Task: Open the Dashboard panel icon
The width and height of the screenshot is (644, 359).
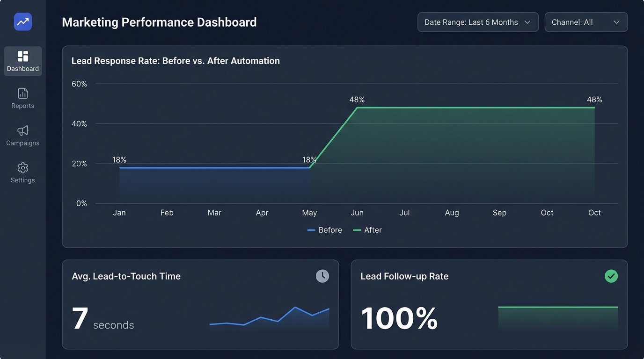Action: coord(22,57)
